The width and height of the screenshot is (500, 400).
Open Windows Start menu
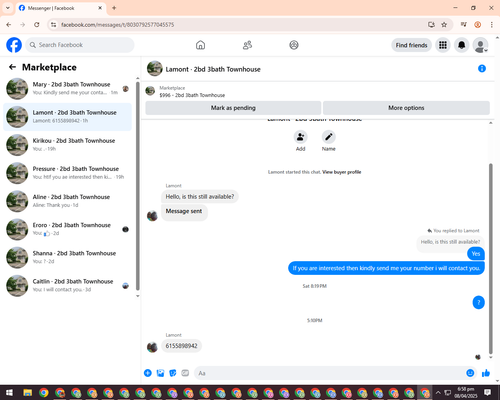(x=9, y=393)
